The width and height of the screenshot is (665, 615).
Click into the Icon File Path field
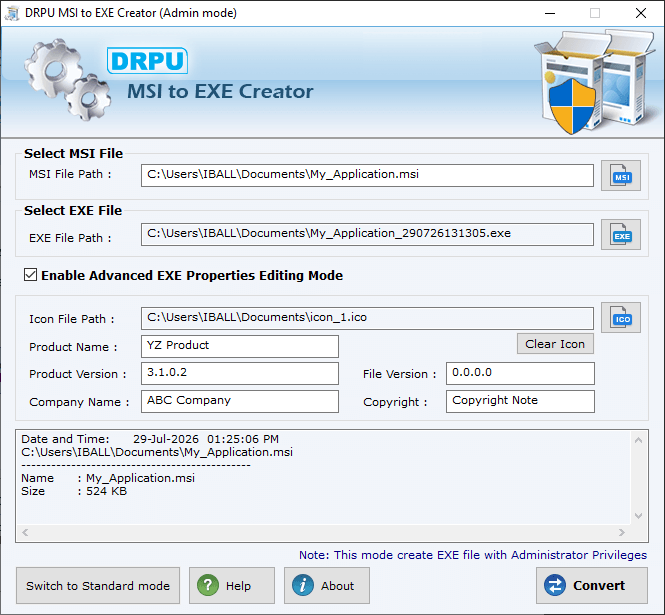coord(367,318)
